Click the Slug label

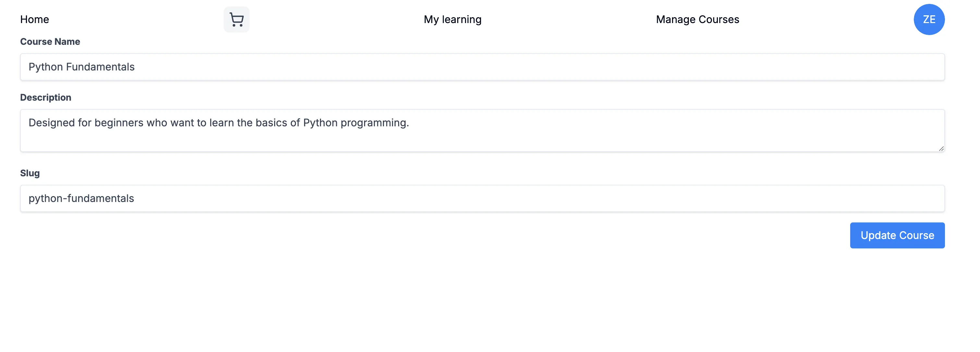[x=30, y=173]
